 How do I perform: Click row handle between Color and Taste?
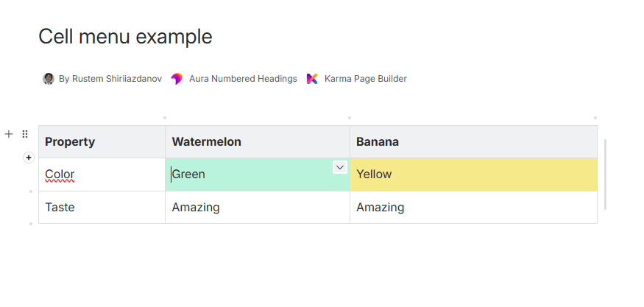pos(31,191)
